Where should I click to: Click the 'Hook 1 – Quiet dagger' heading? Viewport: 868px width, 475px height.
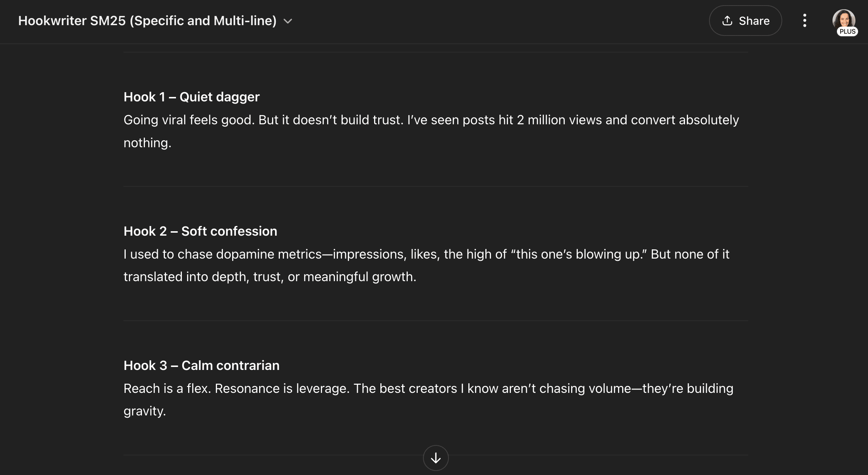191,97
